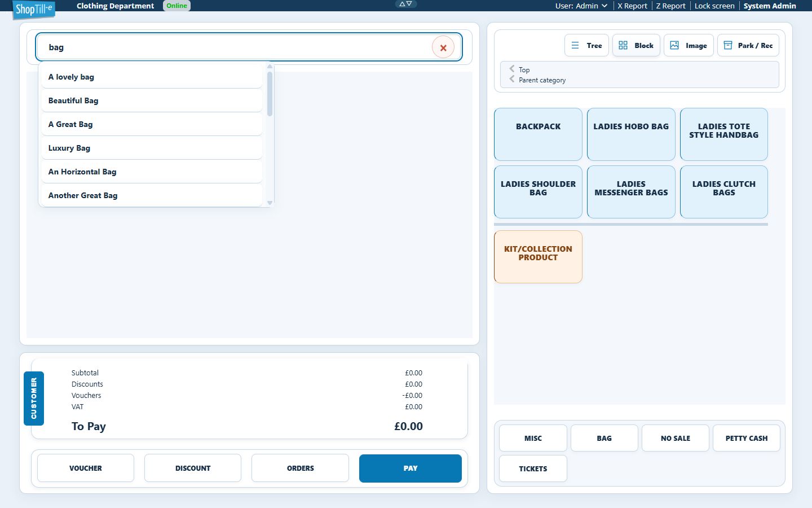Click the ShopTill-e logo
The height and width of the screenshot is (508, 812).
(x=34, y=10)
